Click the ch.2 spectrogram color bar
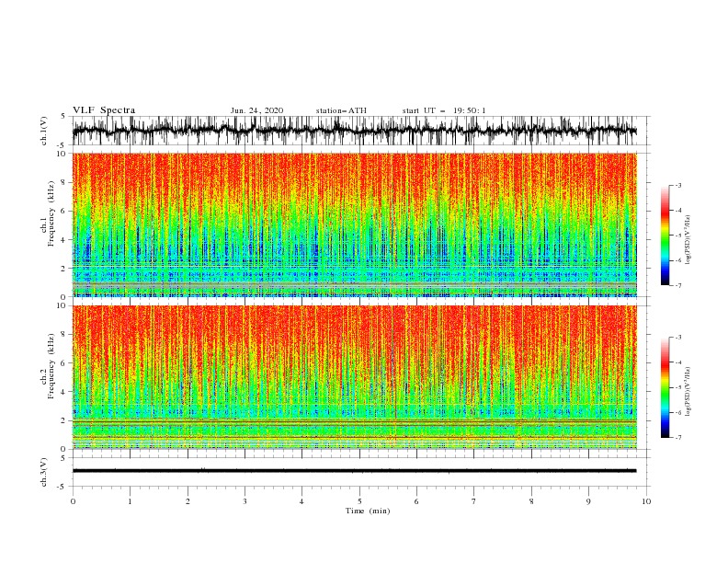The image size is (728, 563). coord(665,387)
